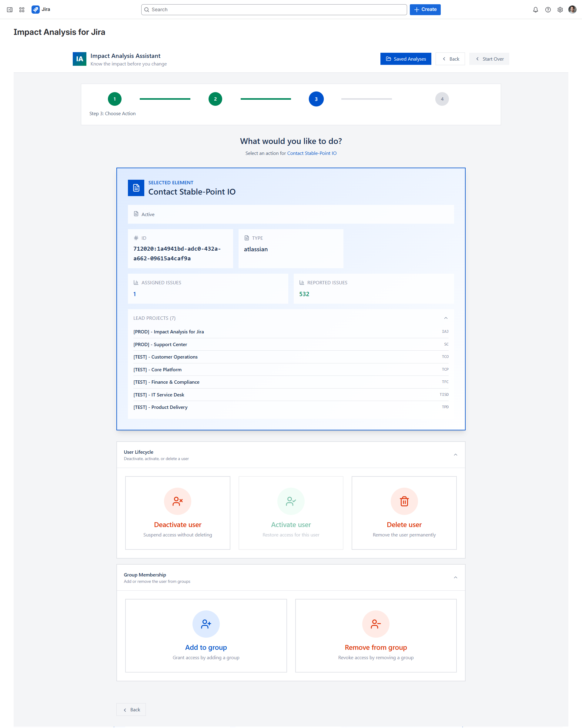Open Saved Analyses
This screenshot has width=582, height=728.
pyautogui.click(x=406, y=59)
